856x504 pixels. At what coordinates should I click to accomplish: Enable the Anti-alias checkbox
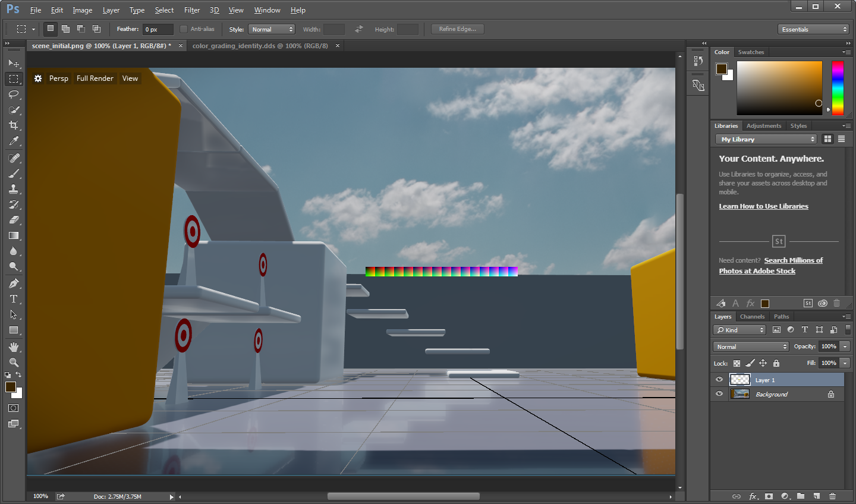click(x=183, y=29)
